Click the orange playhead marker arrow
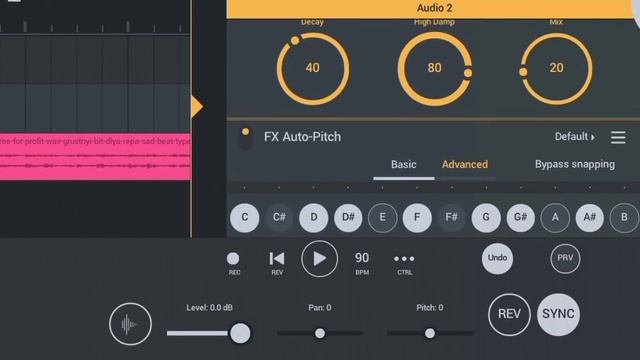Screen dimensions: 640x360 (197, 107)
